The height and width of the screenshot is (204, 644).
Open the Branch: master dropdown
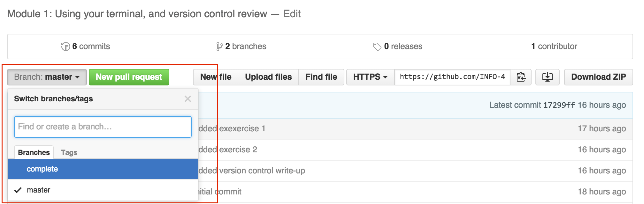47,77
